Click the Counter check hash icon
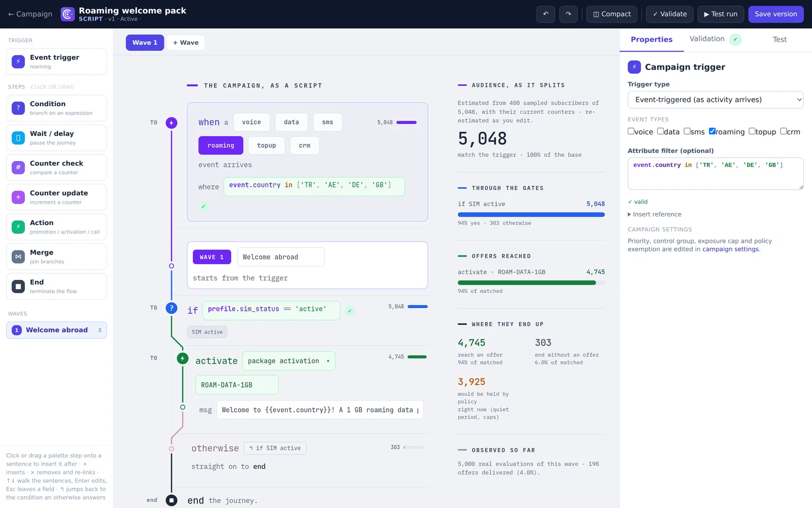Viewport: 812px width, 508px height. click(x=18, y=167)
